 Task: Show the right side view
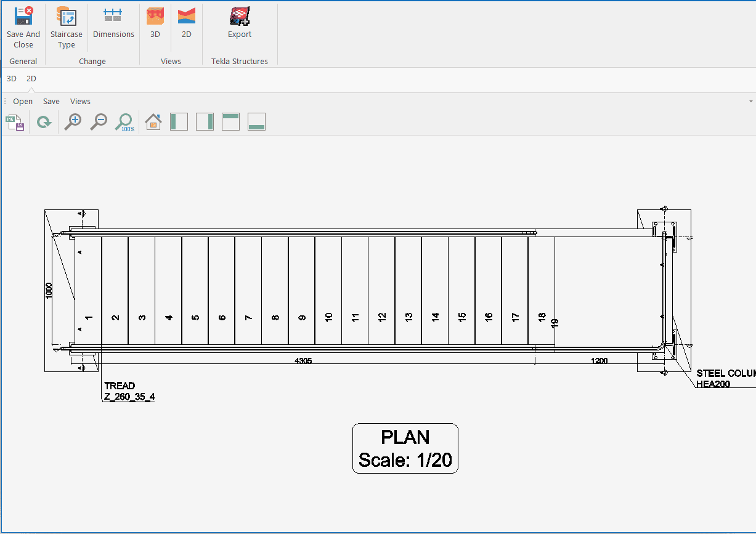pyautogui.click(x=205, y=122)
